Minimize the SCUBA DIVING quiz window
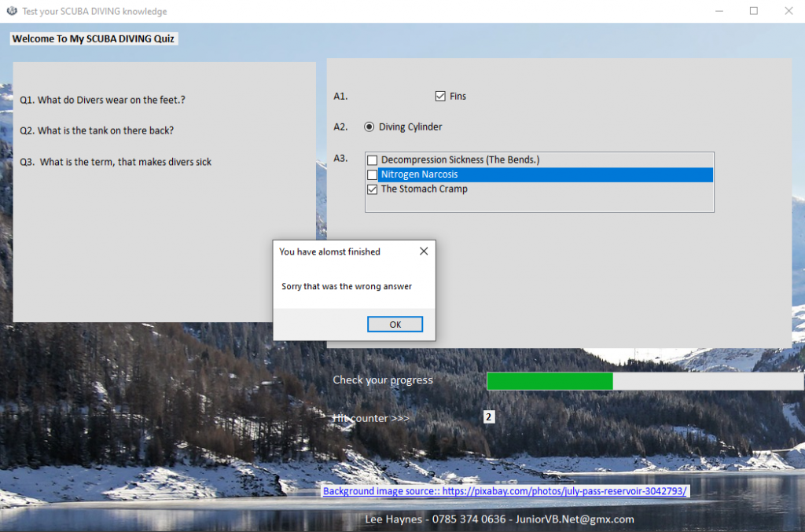Screen dimensions: 805x532 coord(718,11)
